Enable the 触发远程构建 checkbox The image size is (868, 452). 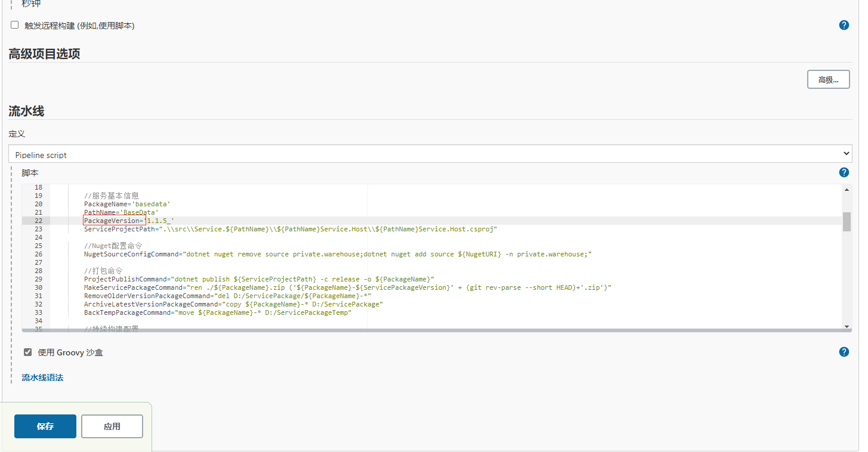(x=14, y=25)
